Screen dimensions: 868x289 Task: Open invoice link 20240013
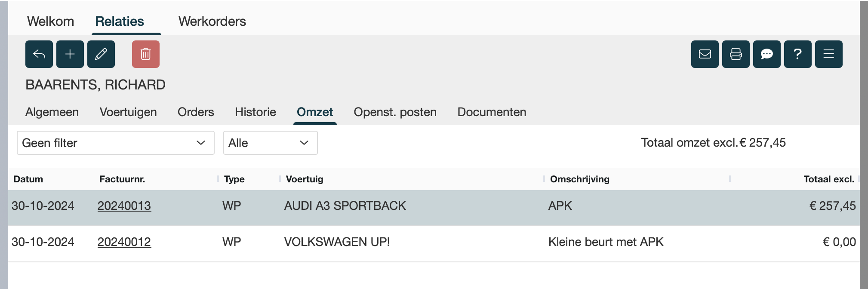pyautogui.click(x=124, y=206)
